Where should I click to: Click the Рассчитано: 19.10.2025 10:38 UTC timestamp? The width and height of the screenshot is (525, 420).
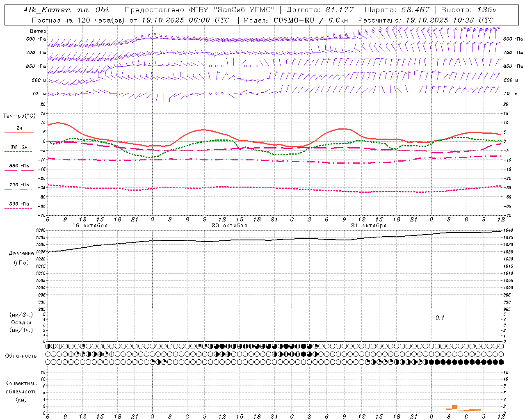point(426,20)
